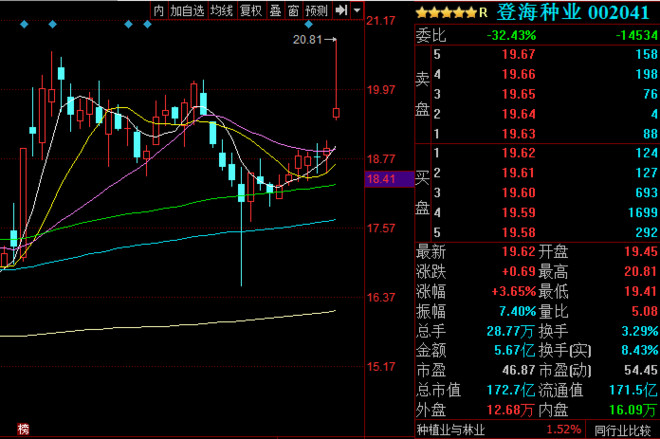This screenshot has height=439, width=660.
Task: Click the 叠 overlay button
Action: 275,11
